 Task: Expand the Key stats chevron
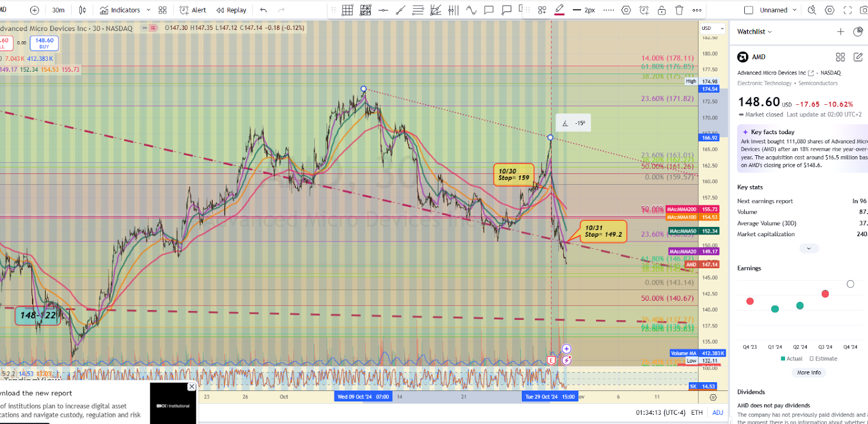(x=809, y=249)
